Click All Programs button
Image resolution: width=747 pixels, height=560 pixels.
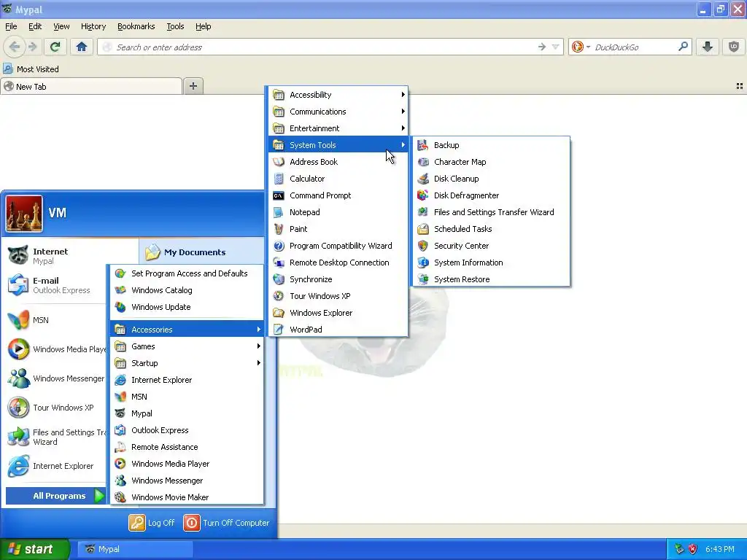[x=55, y=496]
